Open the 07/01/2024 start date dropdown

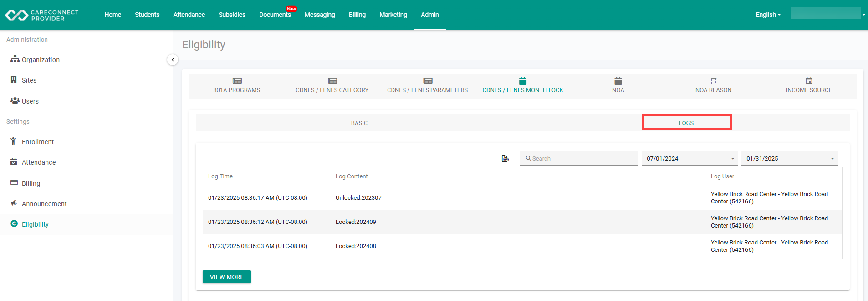pyautogui.click(x=689, y=158)
